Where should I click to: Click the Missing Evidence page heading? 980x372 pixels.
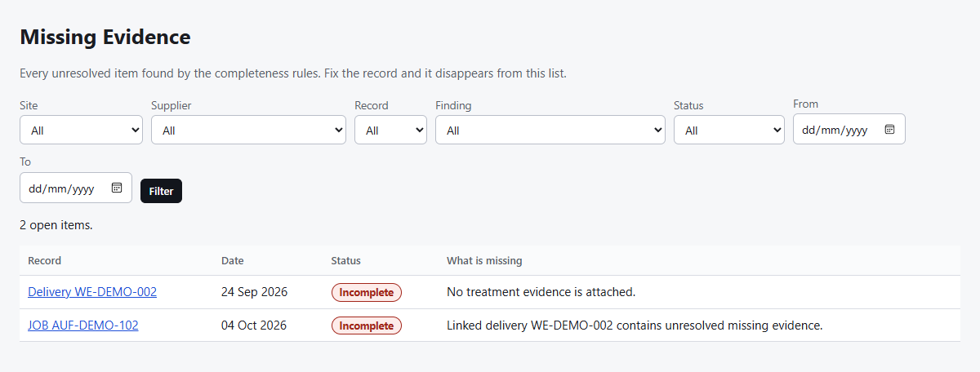tap(105, 37)
